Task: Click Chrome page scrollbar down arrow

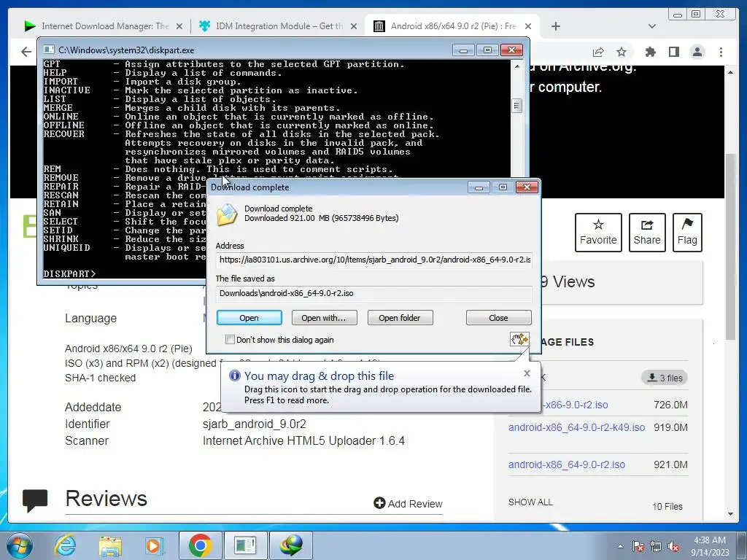Action: coord(731,514)
